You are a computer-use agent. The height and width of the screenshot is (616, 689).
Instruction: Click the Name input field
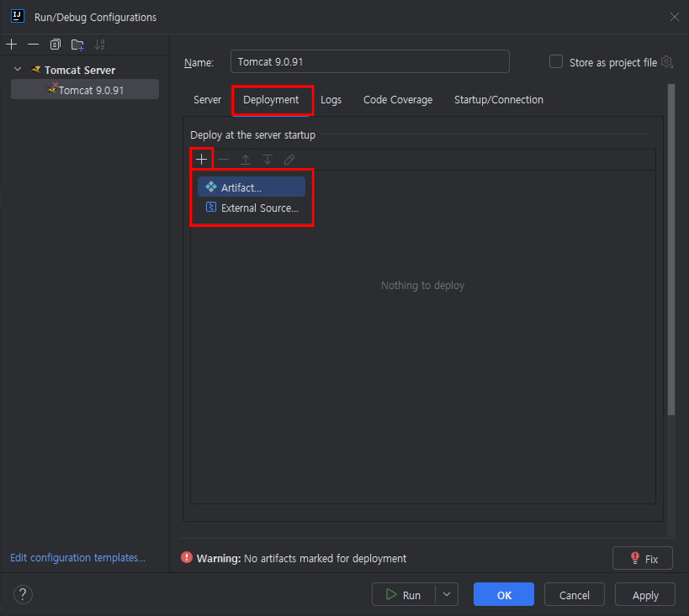pyautogui.click(x=370, y=61)
